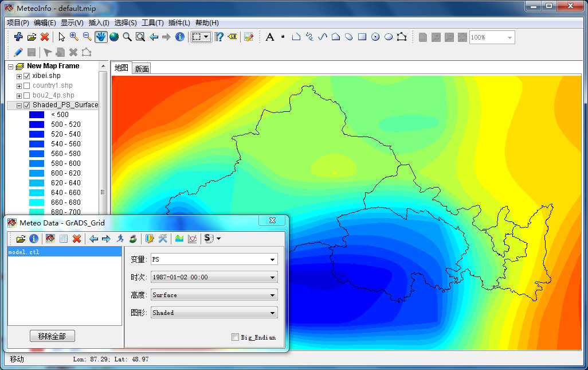
Task: Go to previous extent with left arrow
Action: [x=154, y=37]
